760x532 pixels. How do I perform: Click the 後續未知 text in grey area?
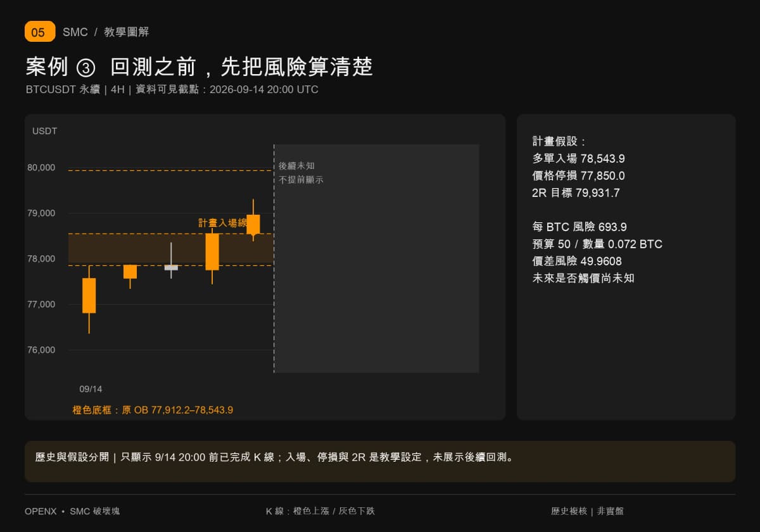click(296, 166)
